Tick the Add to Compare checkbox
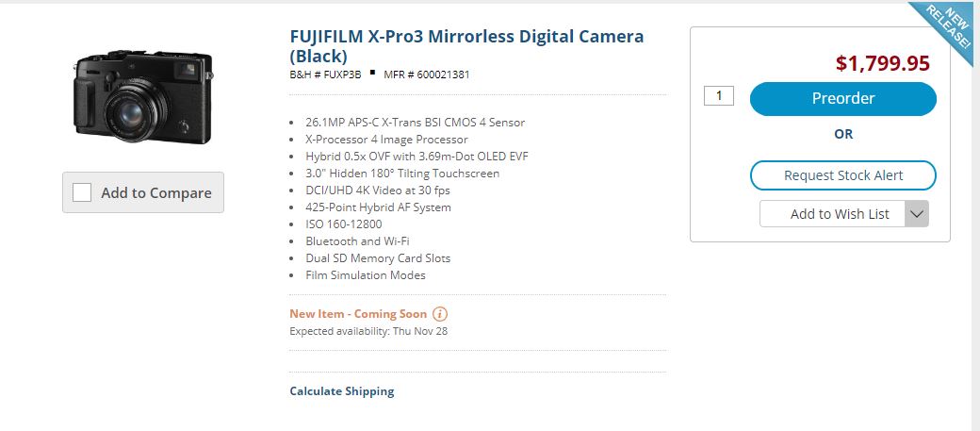Screen dimensions: 980x431 [x=82, y=192]
